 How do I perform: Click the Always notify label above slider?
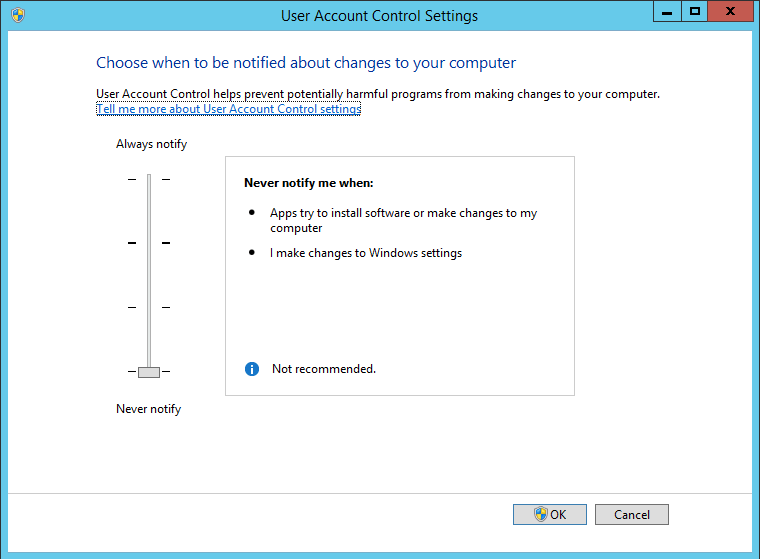pyautogui.click(x=151, y=144)
